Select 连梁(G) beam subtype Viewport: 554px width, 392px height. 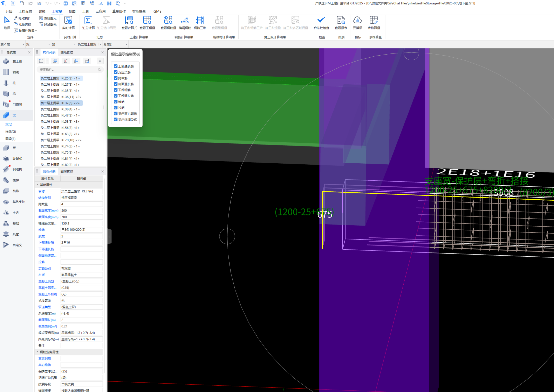pyautogui.click(x=11, y=131)
